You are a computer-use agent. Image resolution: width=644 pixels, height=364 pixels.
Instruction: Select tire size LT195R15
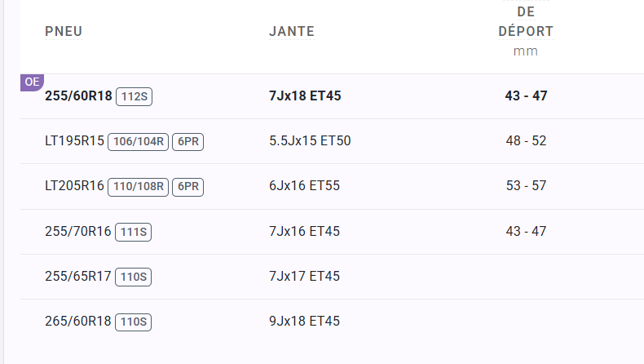[x=74, y=140]
